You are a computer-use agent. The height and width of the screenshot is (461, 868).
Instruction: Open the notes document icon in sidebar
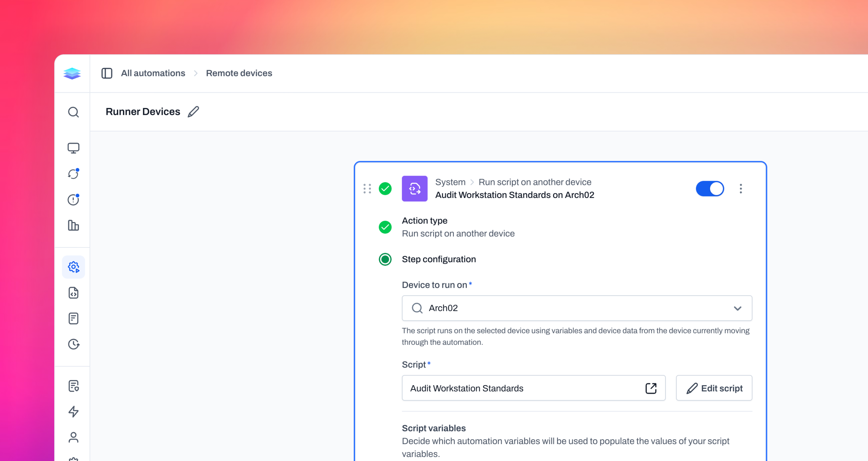[74, 318]
